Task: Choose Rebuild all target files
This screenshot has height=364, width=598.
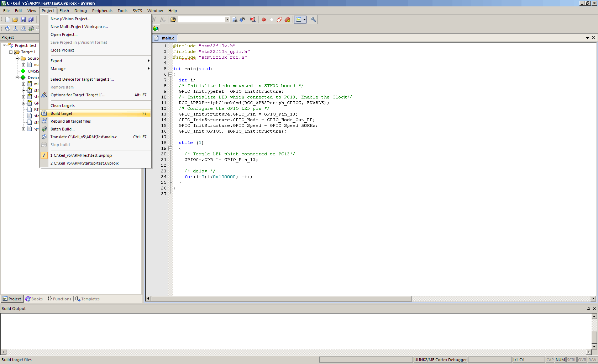Action: click(x=70, y=121)
